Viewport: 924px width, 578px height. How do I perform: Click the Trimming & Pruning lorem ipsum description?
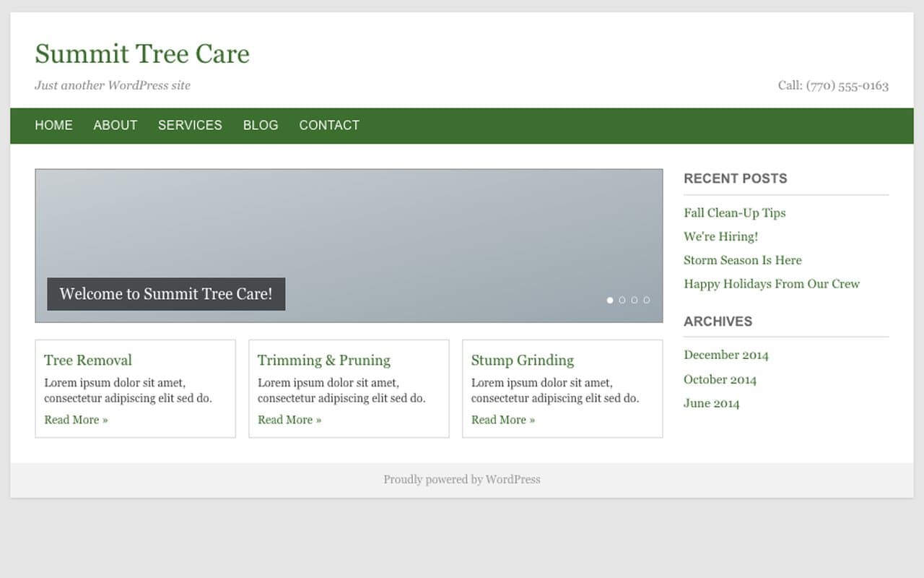click(x=341, y=391)
